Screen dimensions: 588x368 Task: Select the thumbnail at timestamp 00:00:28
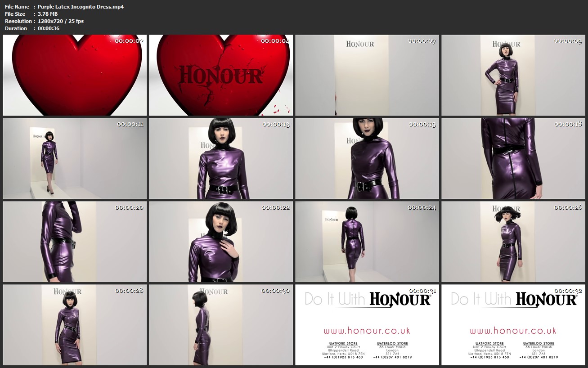75,325
